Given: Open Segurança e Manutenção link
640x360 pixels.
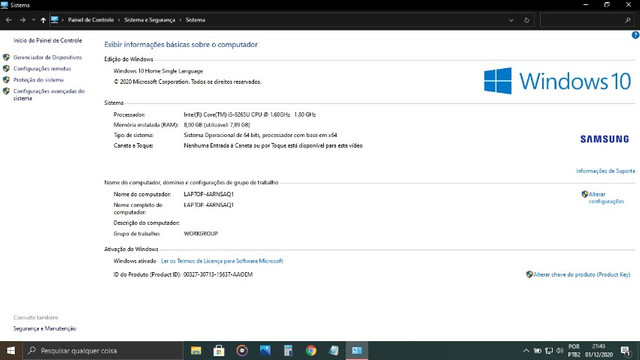Looking at the screenshot, I should [45, 329].
